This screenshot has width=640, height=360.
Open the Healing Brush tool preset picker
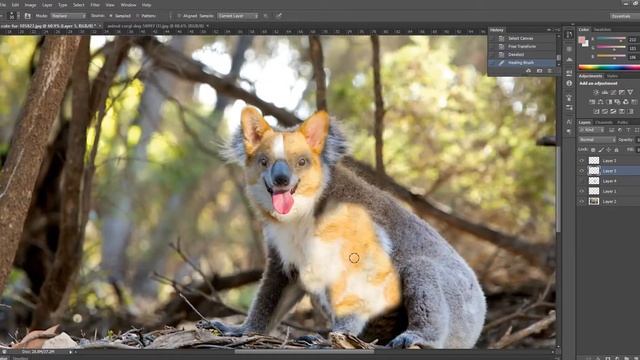point(12,16)
